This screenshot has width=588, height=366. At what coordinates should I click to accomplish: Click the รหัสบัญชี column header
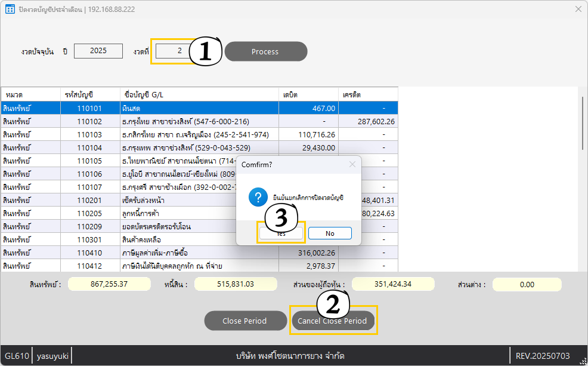[90, 94]
